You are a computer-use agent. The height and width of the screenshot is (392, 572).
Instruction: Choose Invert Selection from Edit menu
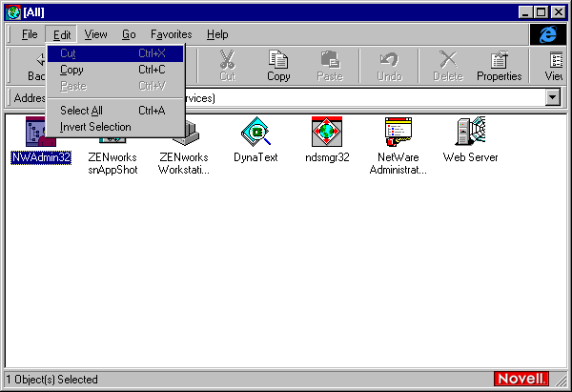pos(115,127)
